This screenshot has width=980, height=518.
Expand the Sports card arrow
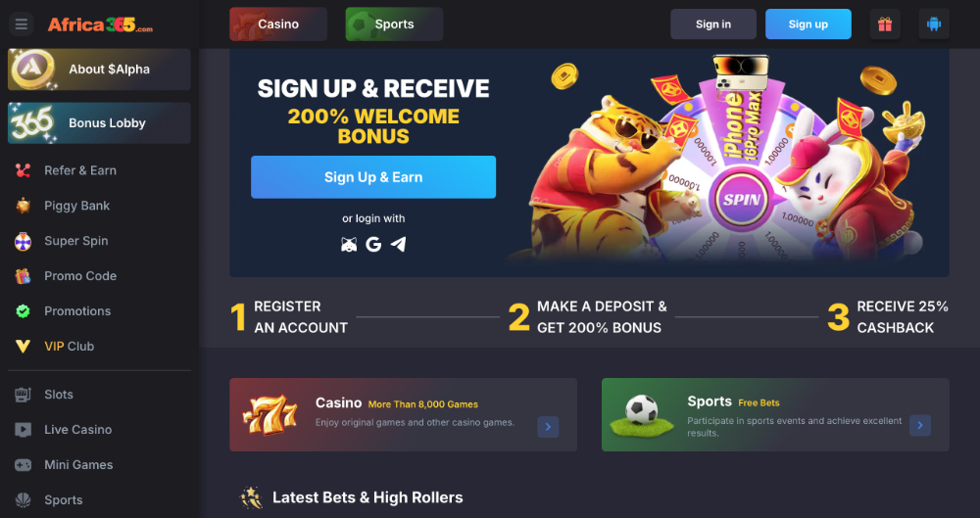tap(920, 426)
